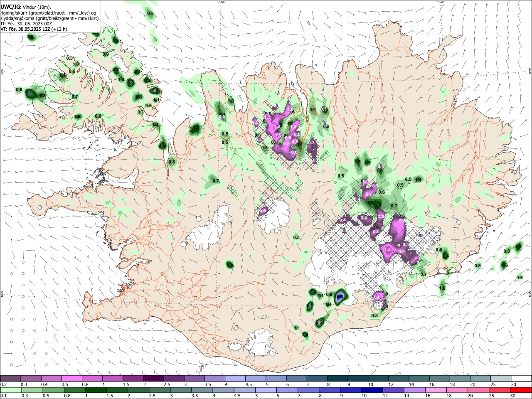This screenshot has width=532, height=399.
Task: Click the 'VT: Fös. 30.05.2025 12Z' valid time
Action: tap(25, 30)
